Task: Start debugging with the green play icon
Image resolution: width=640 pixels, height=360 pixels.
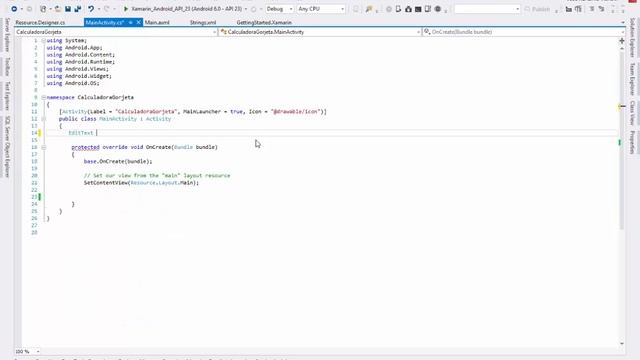Action: point(126,9)
